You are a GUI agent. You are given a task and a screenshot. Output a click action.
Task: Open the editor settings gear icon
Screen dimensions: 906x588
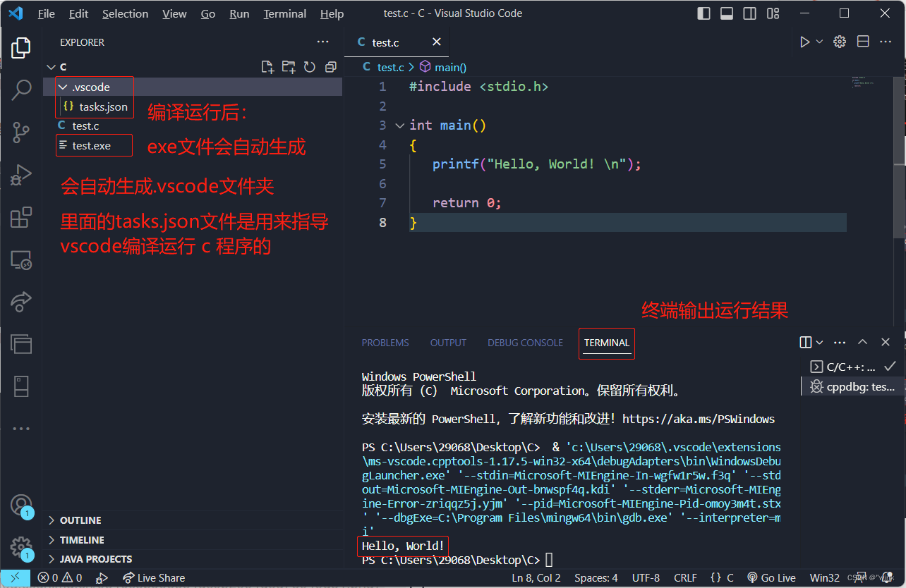tap(840, 42)
